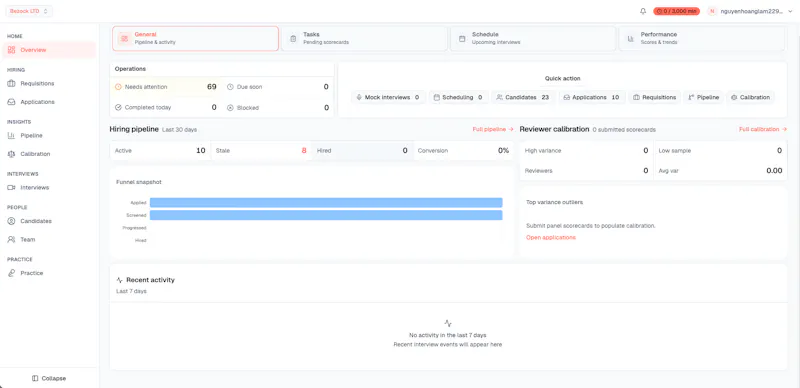The height and width of the screenshot is (388, 800).
Task: Open the Bezock LTD organization switcher
Action: pyautogui.click(x=29, y=11)
